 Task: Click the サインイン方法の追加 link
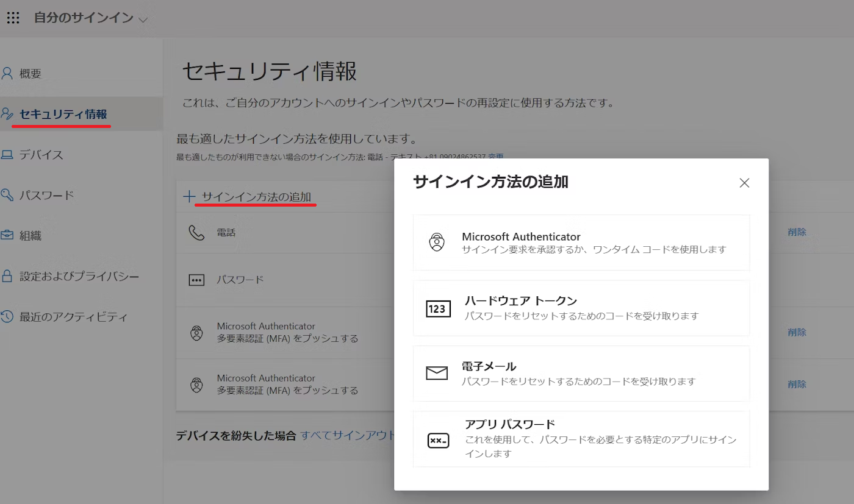point(256,197)
